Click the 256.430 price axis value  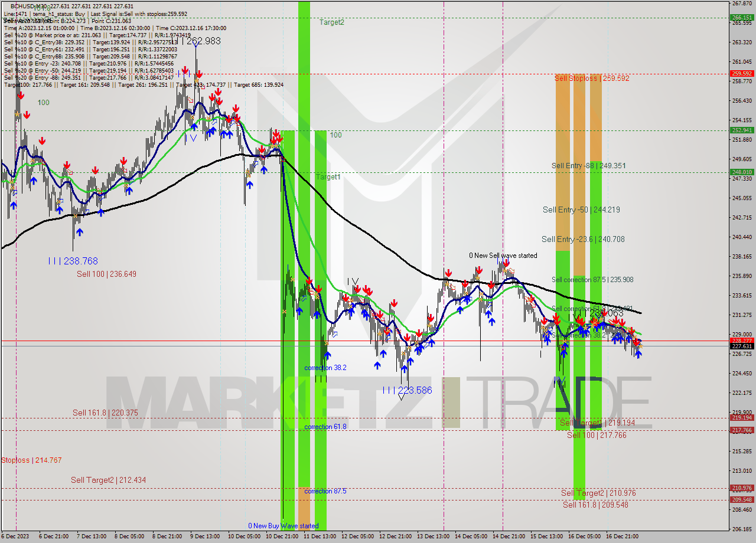(x=742, y=101)
